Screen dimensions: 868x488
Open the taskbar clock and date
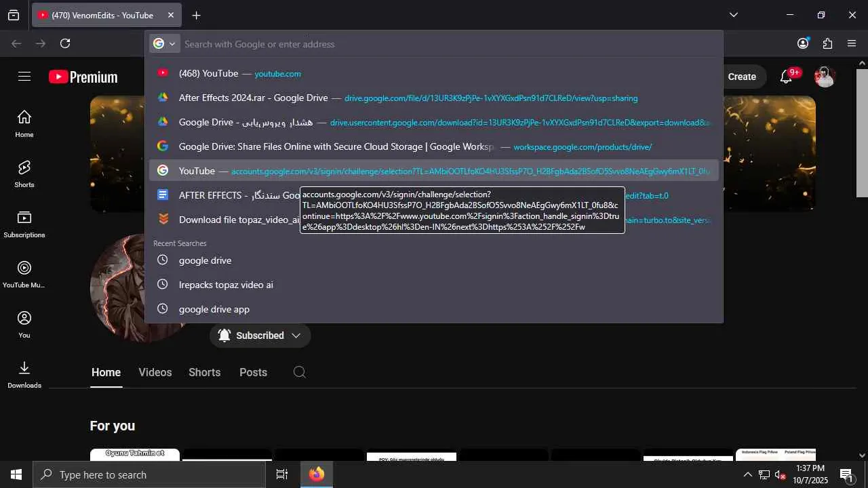[x=810, y=474]
